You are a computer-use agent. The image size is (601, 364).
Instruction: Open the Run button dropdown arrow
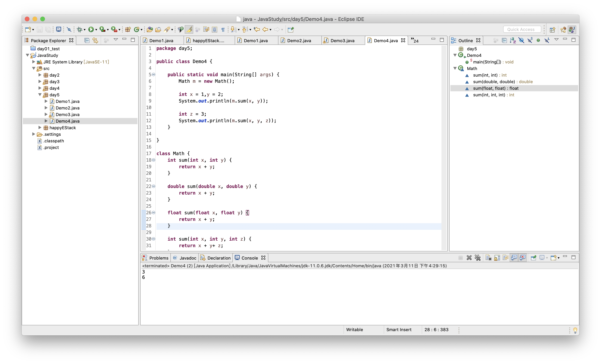point(96,30)
